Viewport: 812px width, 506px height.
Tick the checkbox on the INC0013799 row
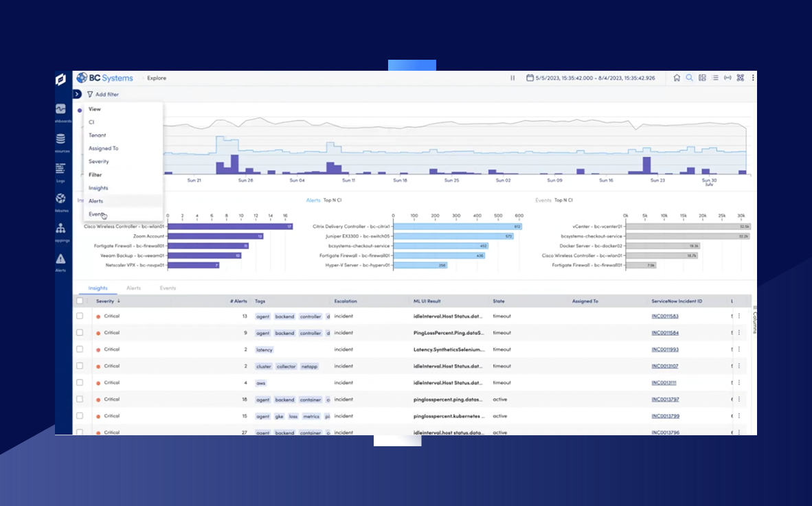point(80,415)
